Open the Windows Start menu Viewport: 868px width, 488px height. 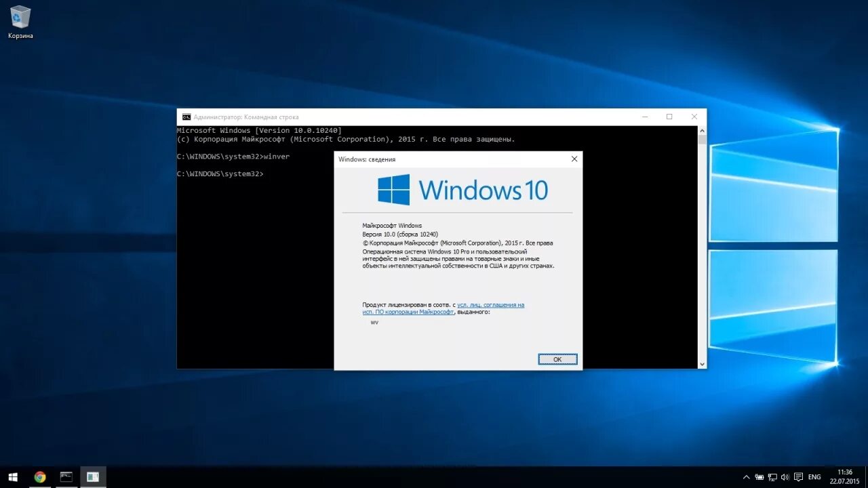click(12, 476)
